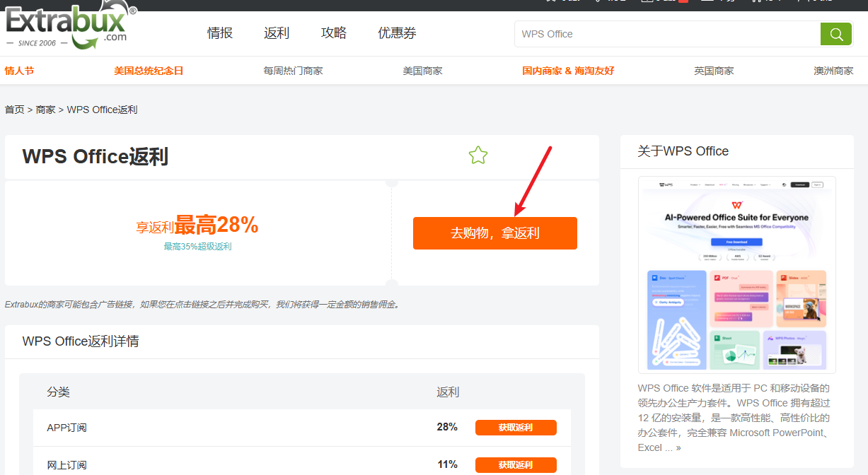This screenshot has height=475, width=868.
Task: Focus the search box containing WPS Office
Action: (x=667, y=34)
